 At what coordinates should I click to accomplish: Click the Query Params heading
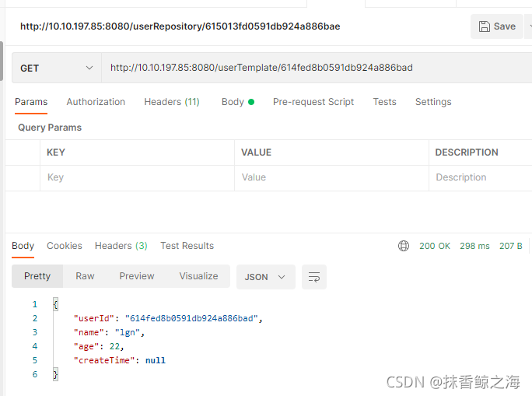[x=50, y=128]
